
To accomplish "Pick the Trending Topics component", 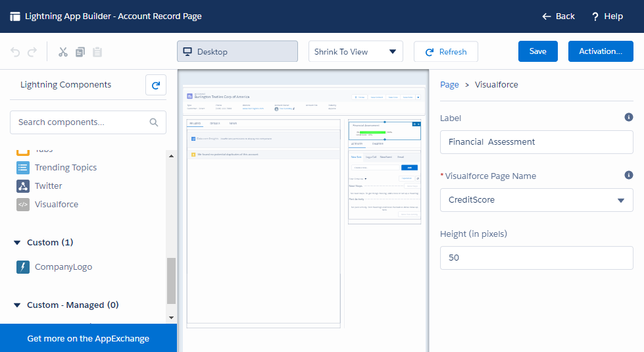I will coord(65,168).
